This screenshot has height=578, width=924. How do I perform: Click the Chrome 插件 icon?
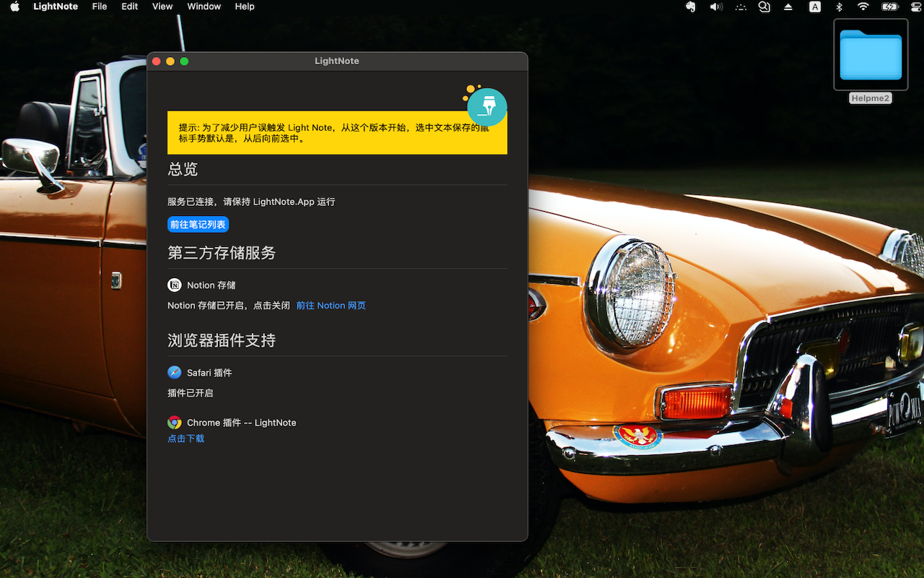(174, 422)
